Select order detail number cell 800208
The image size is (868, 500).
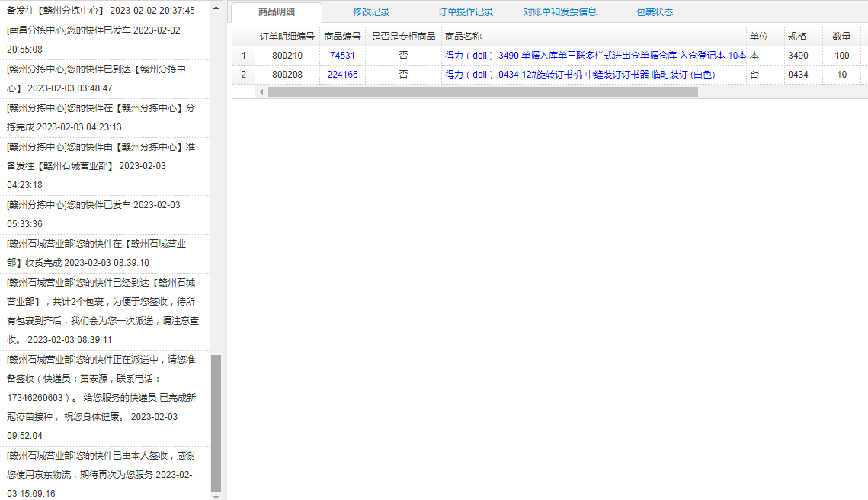pyautogui.click(x=287, y=74)
